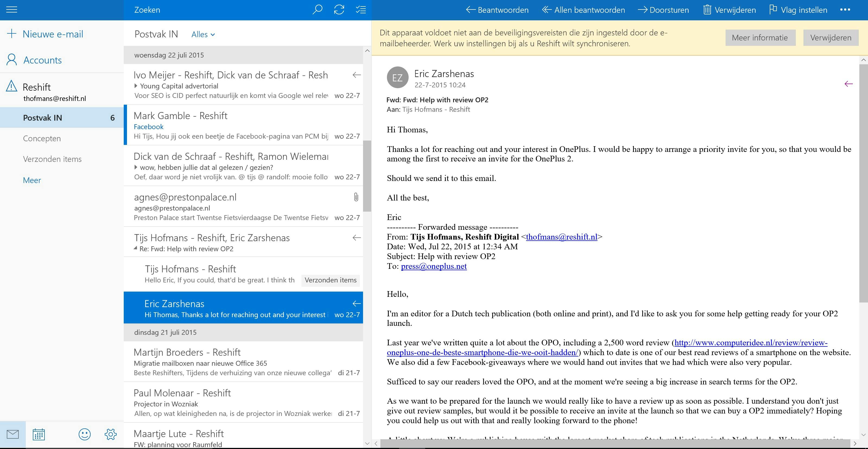Click the reading pane scroll-right arrow
868x449 pixels.
(x=855, y=444)
